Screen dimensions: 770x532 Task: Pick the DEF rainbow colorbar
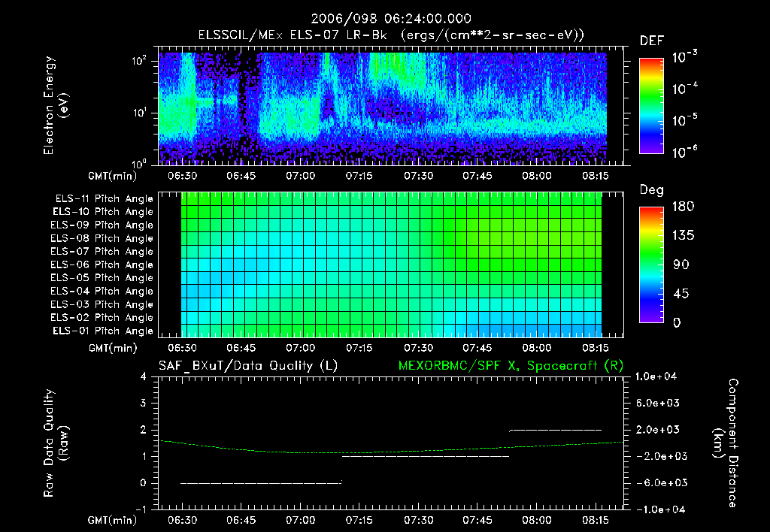[x=652, y=106]
